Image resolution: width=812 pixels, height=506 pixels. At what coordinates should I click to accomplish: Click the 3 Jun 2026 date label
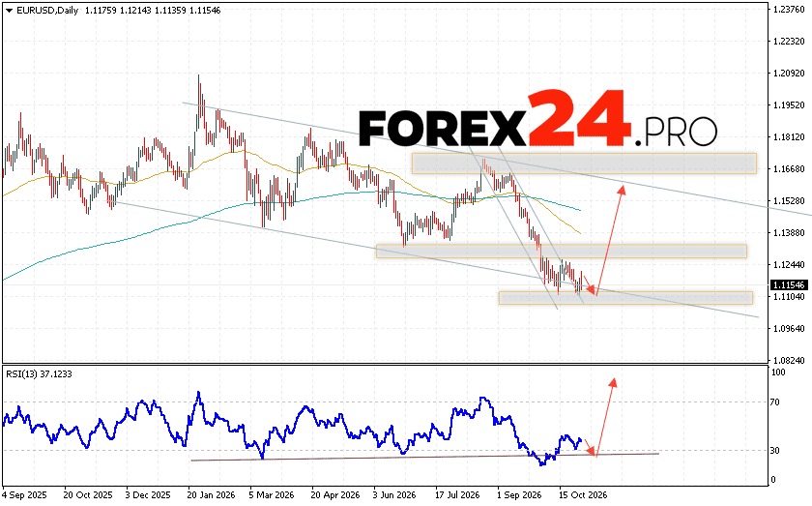(394, 495)
